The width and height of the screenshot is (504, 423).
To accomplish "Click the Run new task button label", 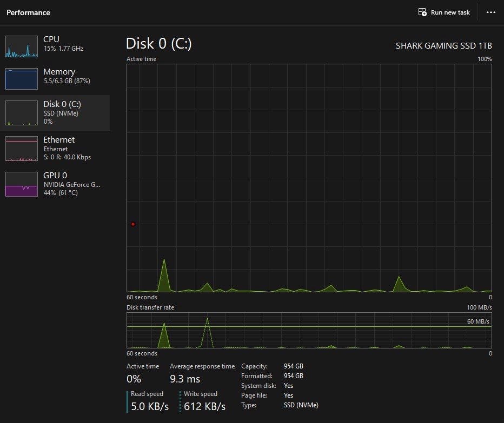I will click(450, 12).
